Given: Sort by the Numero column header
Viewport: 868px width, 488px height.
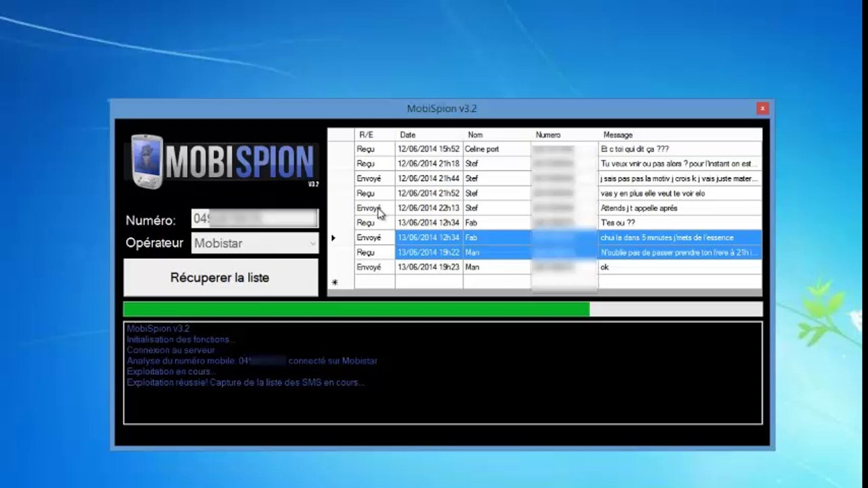Looking at the screenshot, I should point(564,135).
